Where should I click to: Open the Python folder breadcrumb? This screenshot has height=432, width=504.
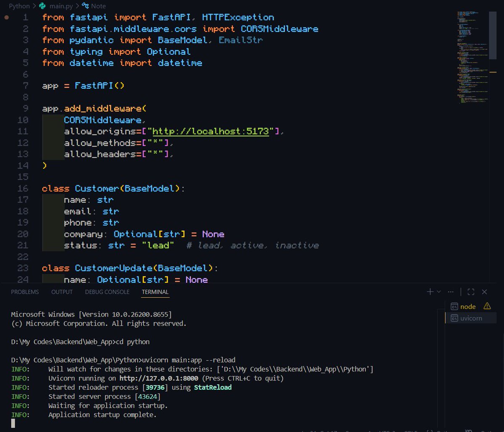[19, 6]
